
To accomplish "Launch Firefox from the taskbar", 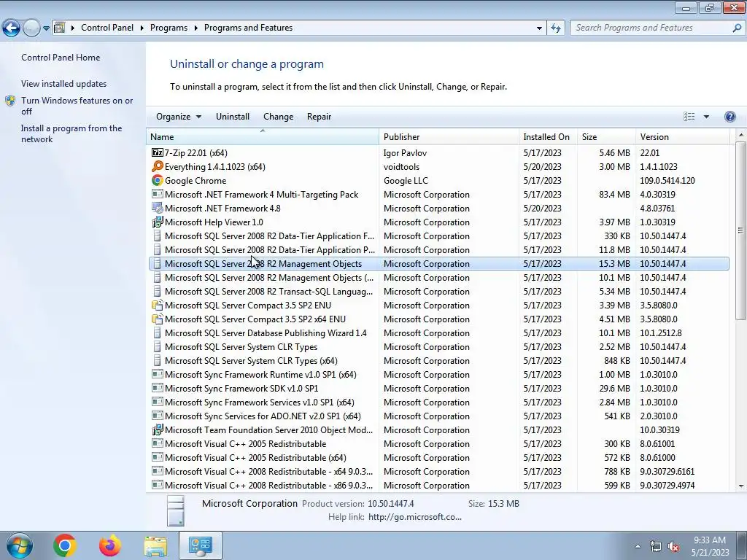I will [x=110, y=545].
